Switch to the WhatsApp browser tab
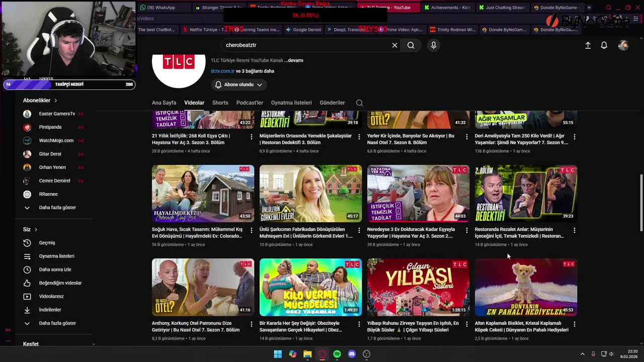This screenshot has height=362, width=644. coord(164,8)
